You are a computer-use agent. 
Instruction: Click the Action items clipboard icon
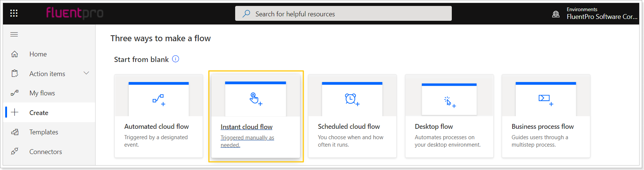15,73
